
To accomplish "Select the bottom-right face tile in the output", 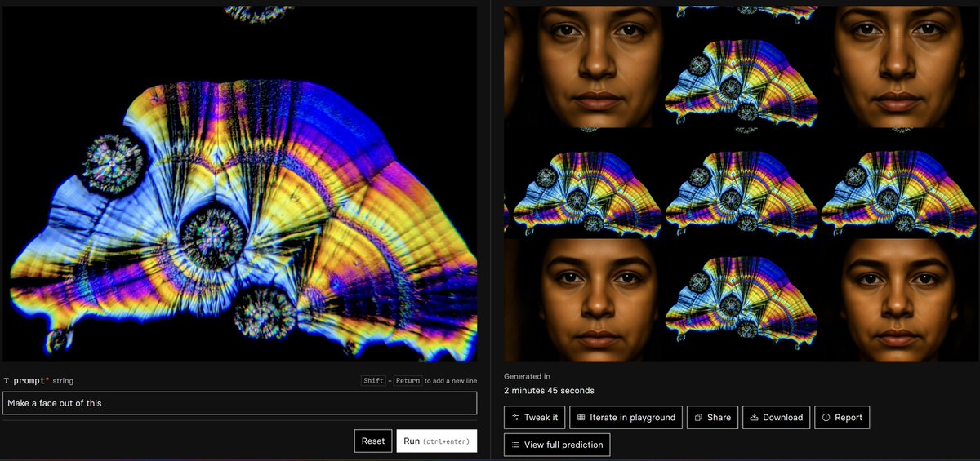I will coord(898,302).
